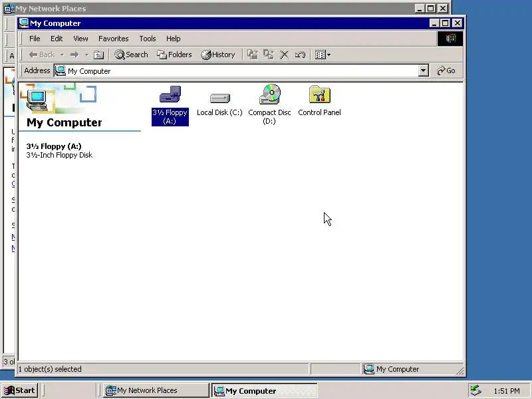This screenshot has width=532, height=399.
Task: Click the '3½-Inch Floppy Disk' description text
Action: (59, 155)
